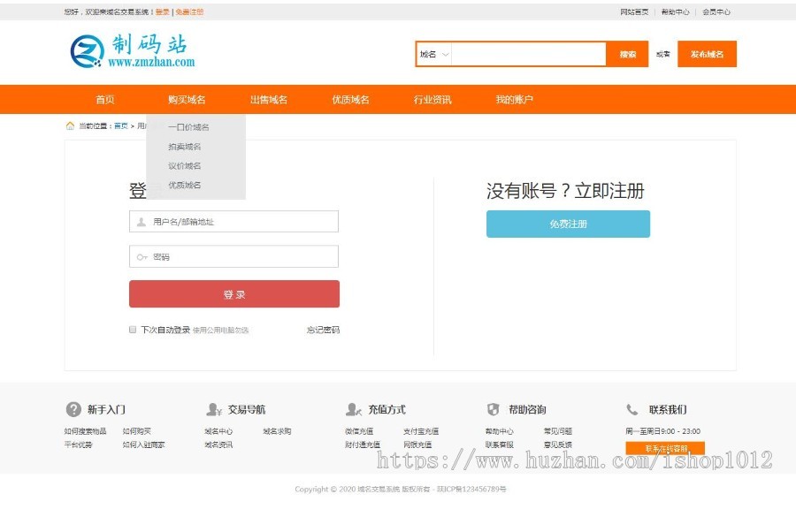
Task: Click the home icon in the breadcrumb
Action: pos(70,125)
